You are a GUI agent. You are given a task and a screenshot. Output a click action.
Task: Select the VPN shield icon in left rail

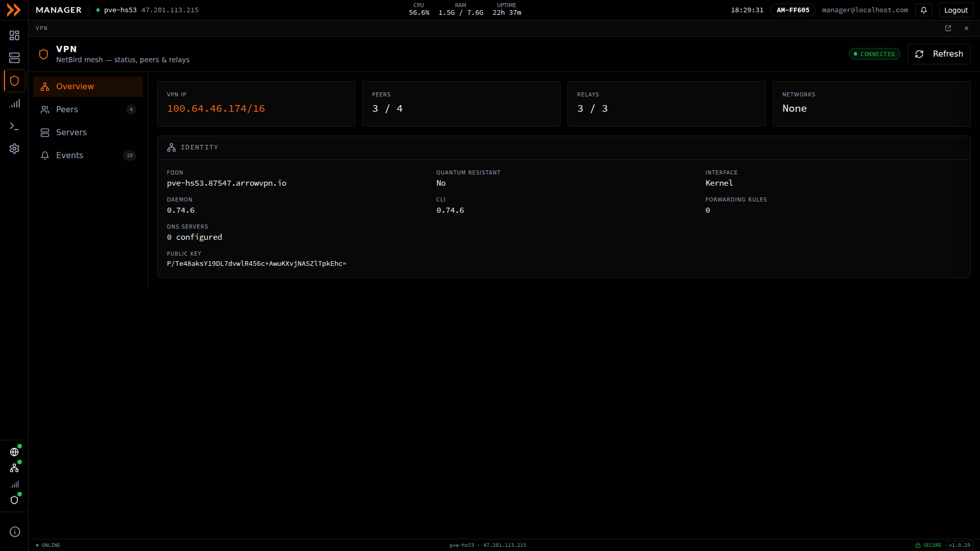(14, 81)
